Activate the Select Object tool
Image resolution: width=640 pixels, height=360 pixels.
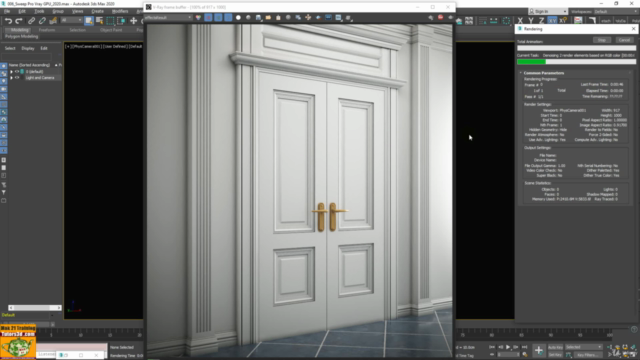tap(89, 20)
